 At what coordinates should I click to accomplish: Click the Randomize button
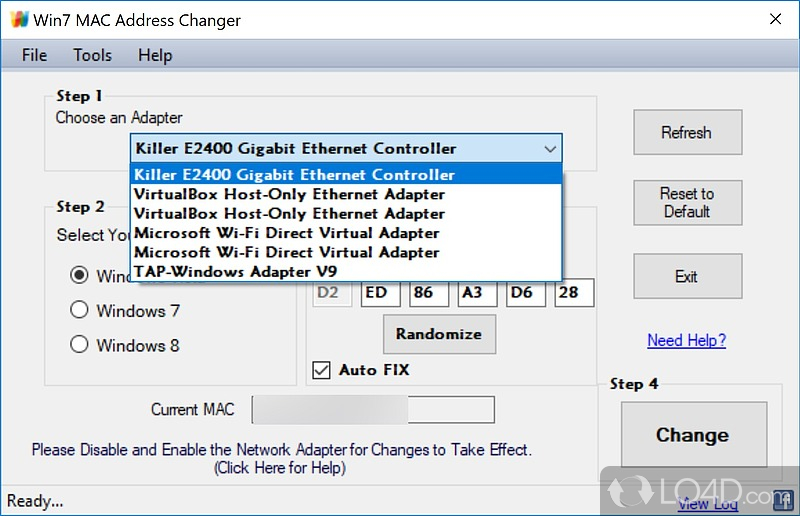point(439,334)
